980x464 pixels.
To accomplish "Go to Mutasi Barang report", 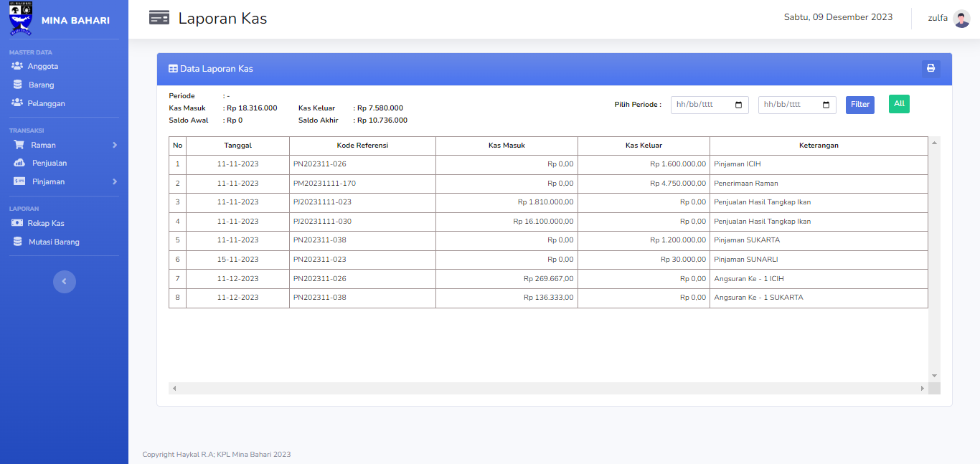I will [54, 242].
